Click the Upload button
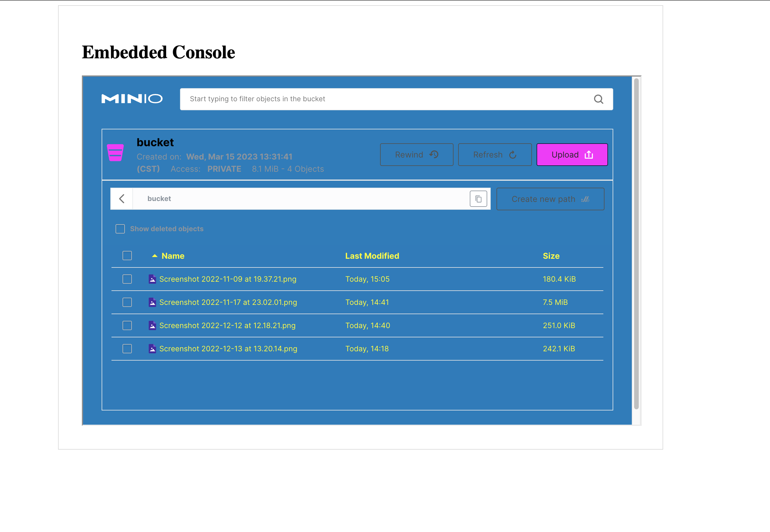The width and height of the screenshot is (770, 532). [x=572, y=155]
